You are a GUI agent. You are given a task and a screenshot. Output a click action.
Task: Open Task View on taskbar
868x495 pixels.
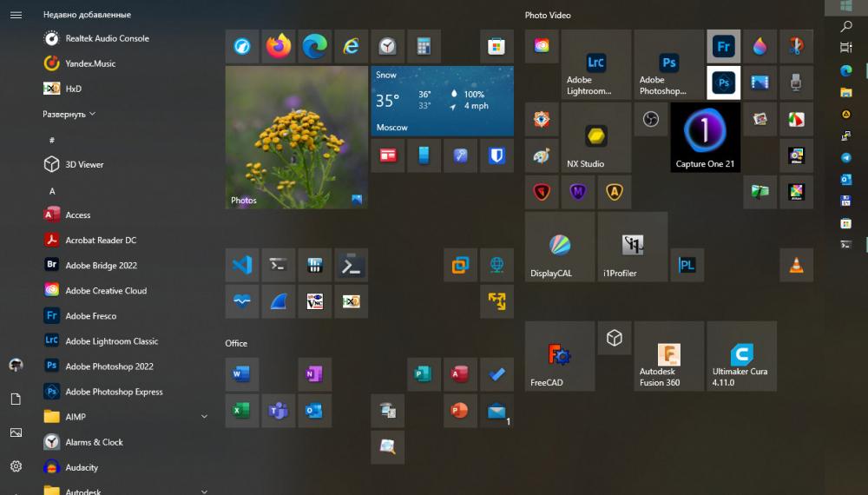coord(845,48)
